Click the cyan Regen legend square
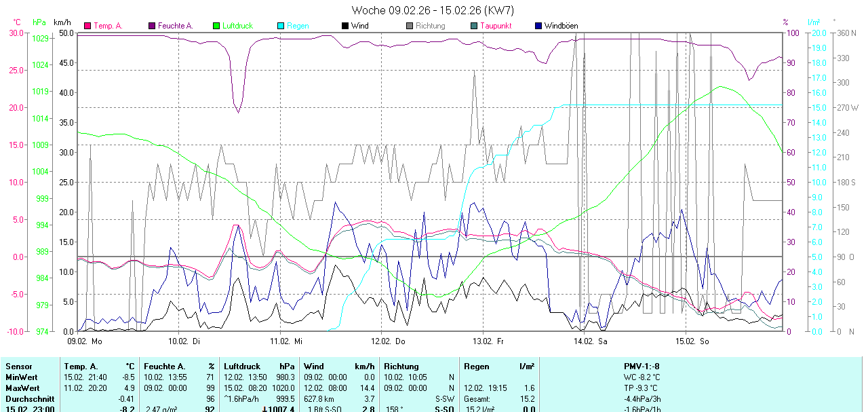The height and width of the screenshot is (412, 868). coord(281,26)
